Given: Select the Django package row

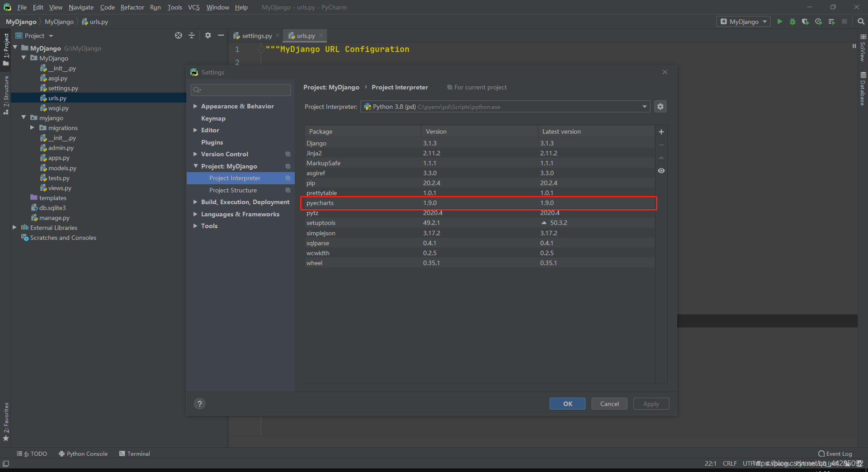Looking at the screenshot, I should 479,143.
